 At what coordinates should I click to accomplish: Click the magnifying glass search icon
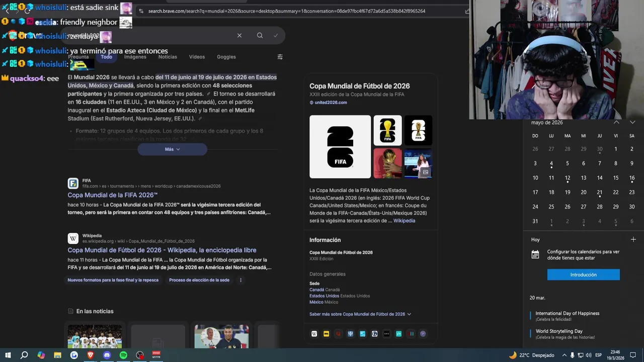point(260,35)
